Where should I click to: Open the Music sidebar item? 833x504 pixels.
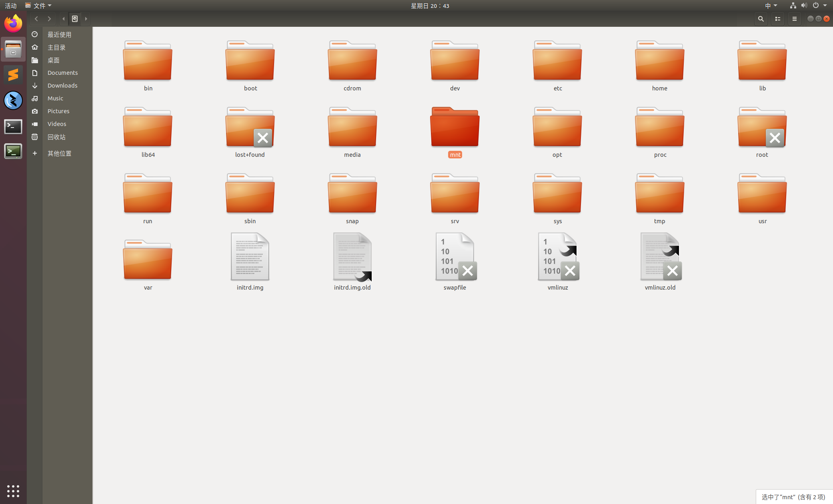55,98
